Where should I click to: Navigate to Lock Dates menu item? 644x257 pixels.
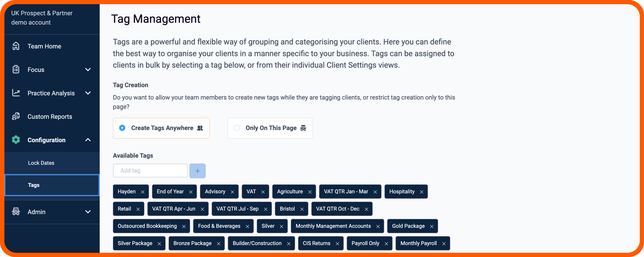(41, 162)
